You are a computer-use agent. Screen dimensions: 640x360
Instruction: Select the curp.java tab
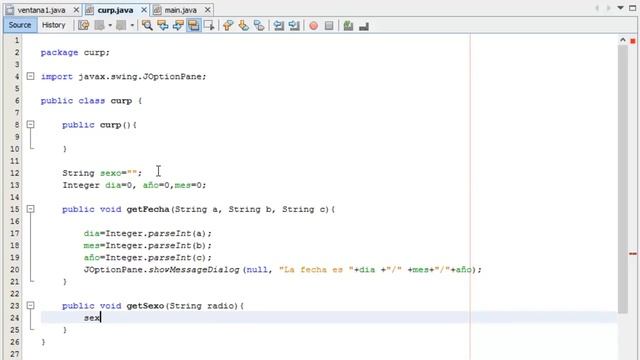115,10
